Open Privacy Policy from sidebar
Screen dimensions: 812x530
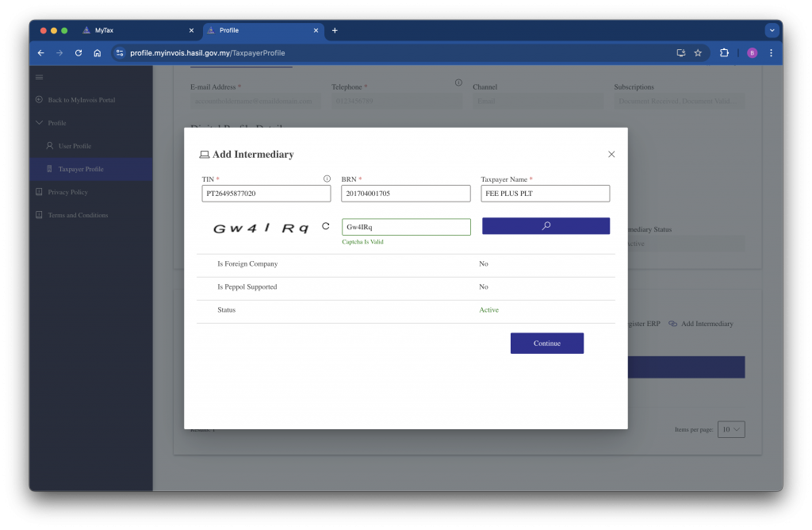coord(67,192)
